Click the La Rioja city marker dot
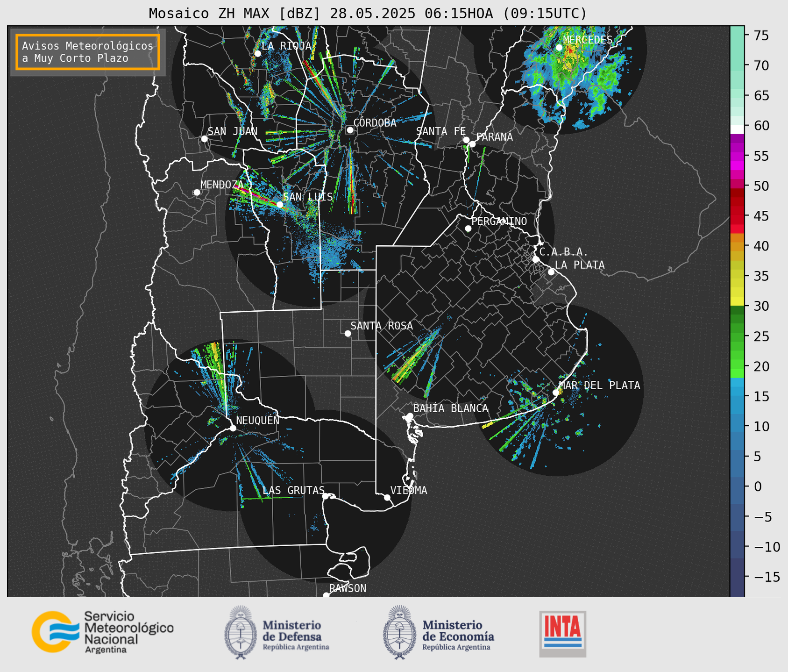788x672 pixels. (257, 54)
